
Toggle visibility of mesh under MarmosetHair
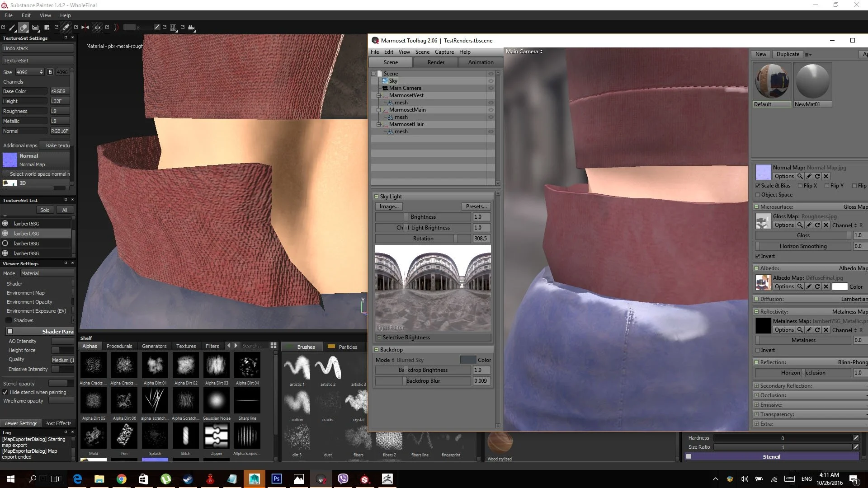(x=491, y=131)
